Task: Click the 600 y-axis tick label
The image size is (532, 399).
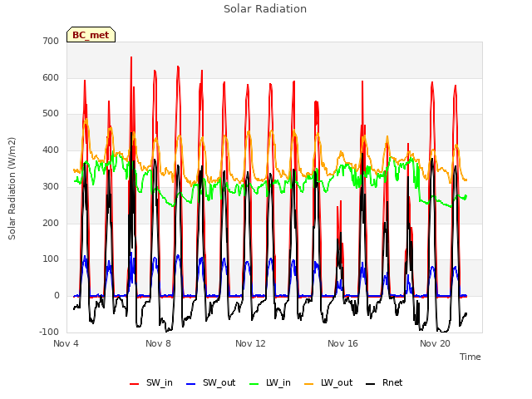Action: point(51,77)
